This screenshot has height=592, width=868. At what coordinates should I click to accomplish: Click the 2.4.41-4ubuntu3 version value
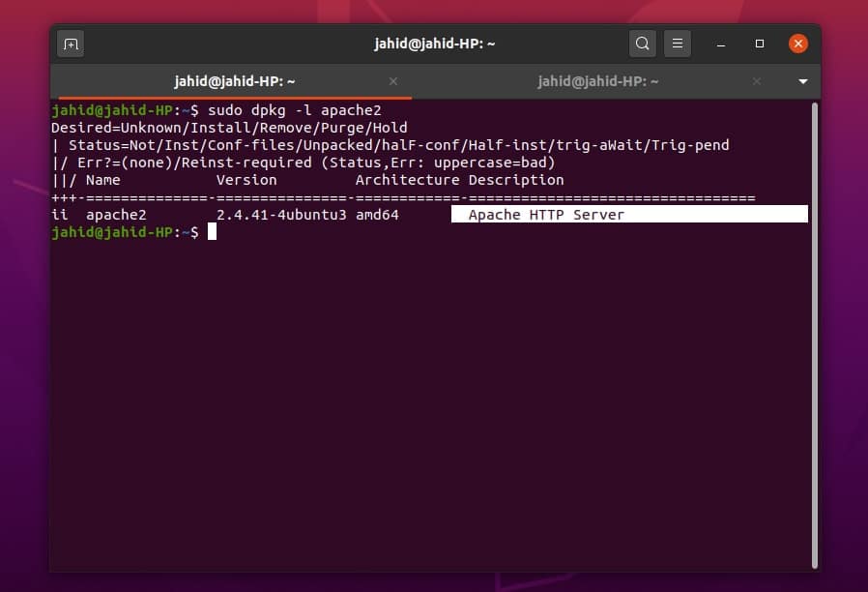pos(281,215)
